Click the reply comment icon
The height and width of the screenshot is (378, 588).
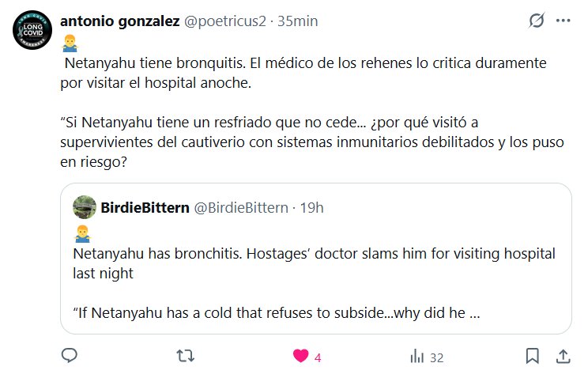pos(70,356)
